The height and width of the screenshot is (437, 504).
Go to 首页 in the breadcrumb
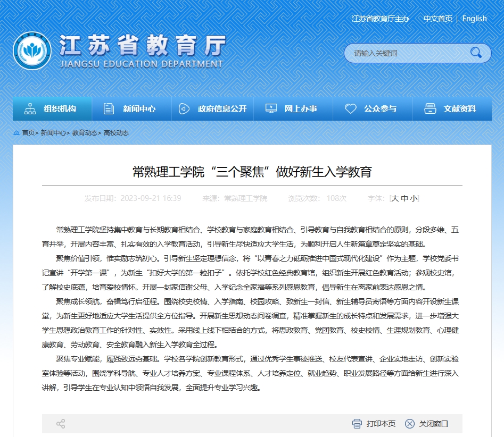pyautogui.click(x=28, y=132)
